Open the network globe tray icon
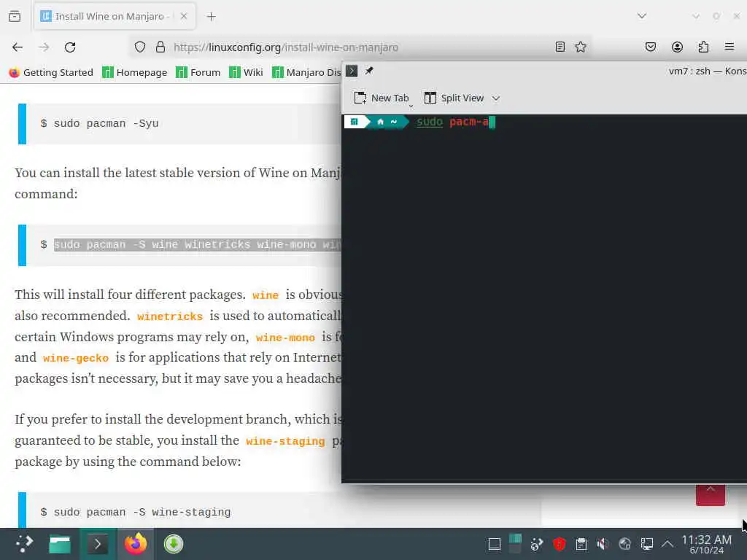Screen dimensions: 747x560 (624, 544)
